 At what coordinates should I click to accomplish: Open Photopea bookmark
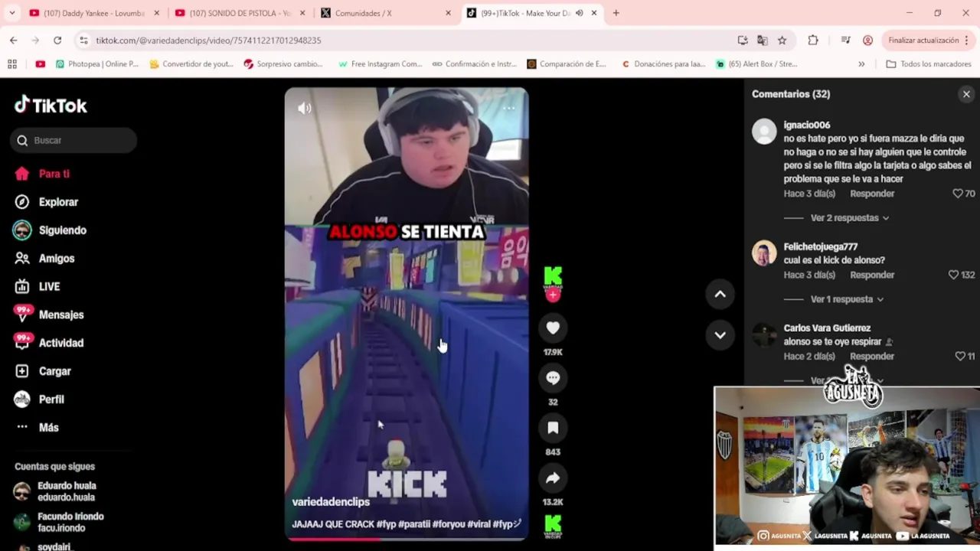tap(97, 64)
